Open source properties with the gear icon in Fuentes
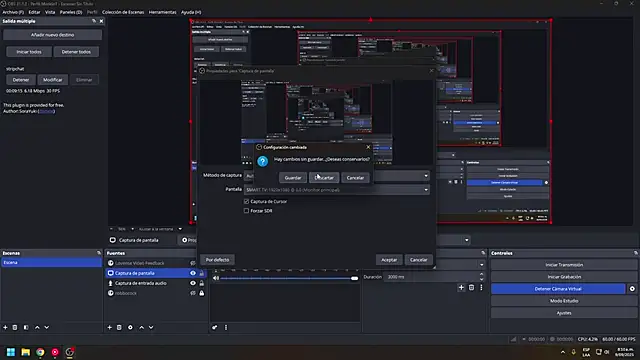The image size is (640, 360). pyautogui.click(x=130, y=327)
